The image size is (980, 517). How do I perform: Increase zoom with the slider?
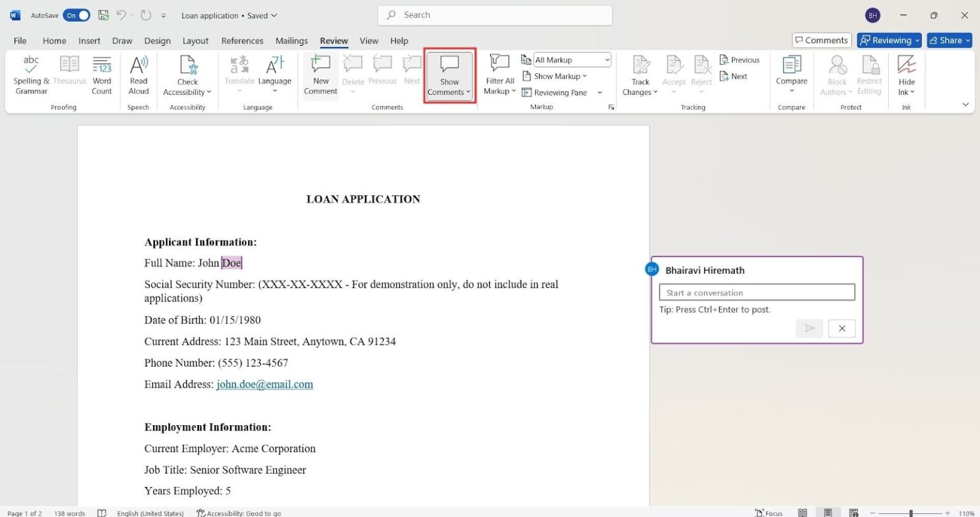coord(948,513)
